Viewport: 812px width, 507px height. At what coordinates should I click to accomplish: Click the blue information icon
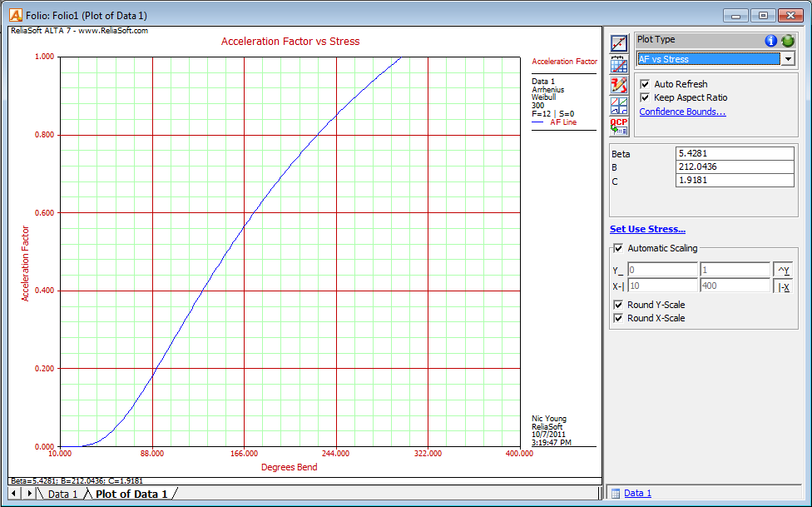click(x=770, y=41)
